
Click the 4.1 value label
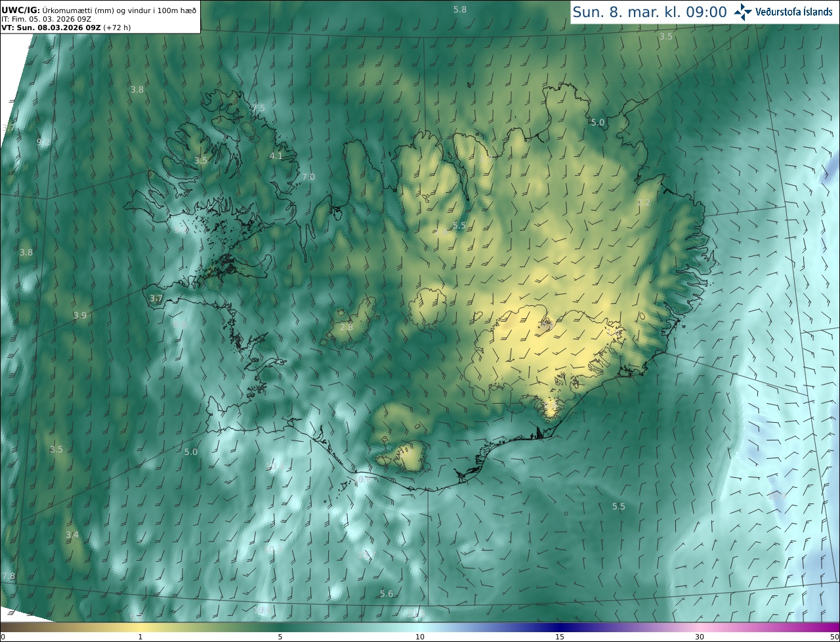(x=276, y=156)
